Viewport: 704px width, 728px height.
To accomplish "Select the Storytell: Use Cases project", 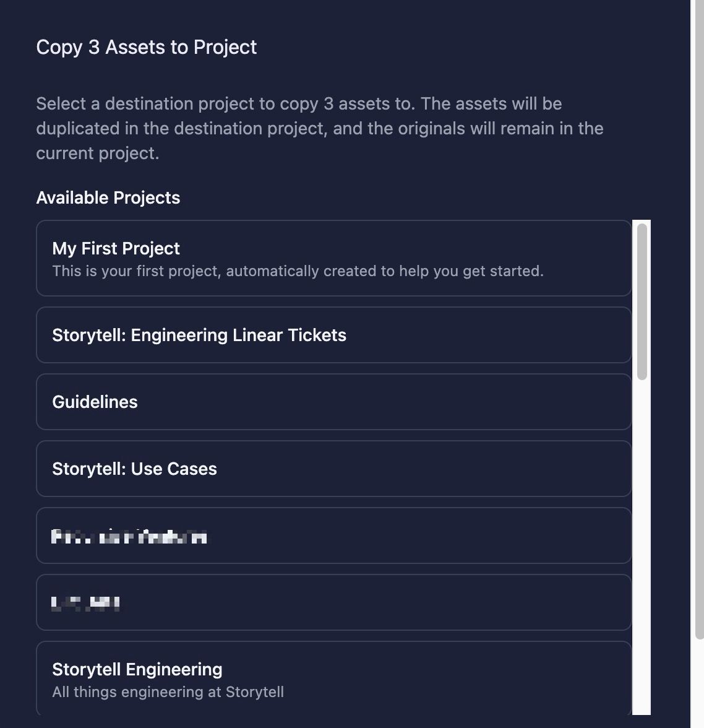I will [333, 469].
